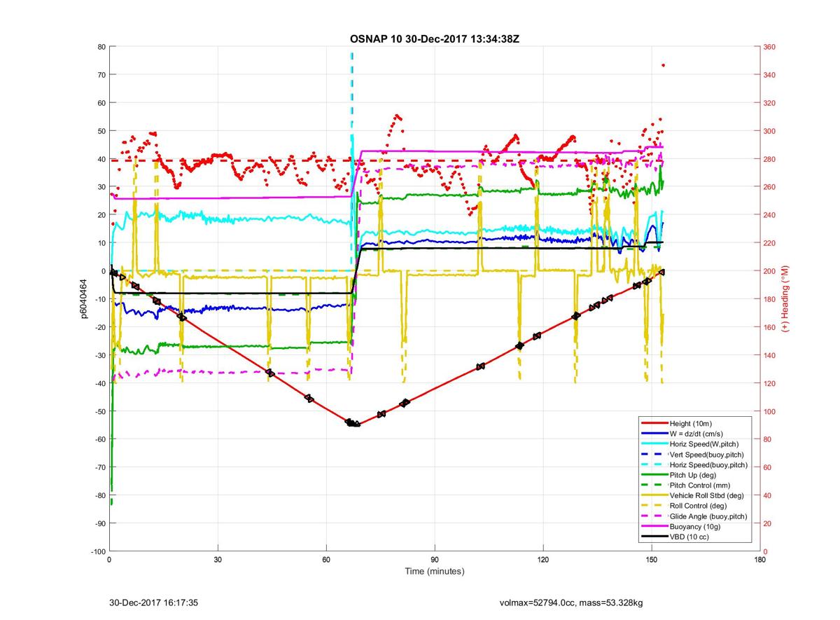Click the "Time (minutes)" x-axis label
The width and height of the screenshot is (840, 620).
pos(434,572)
